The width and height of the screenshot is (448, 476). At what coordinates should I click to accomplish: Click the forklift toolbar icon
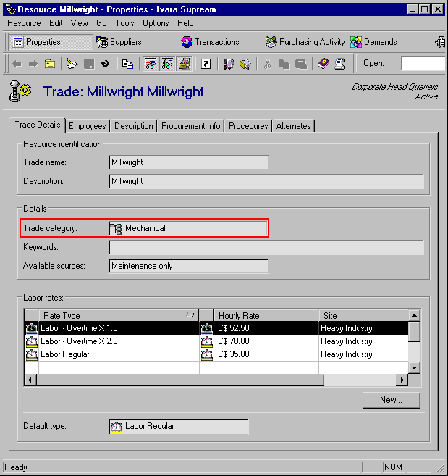pyautogui.click(x=229, y=64)
